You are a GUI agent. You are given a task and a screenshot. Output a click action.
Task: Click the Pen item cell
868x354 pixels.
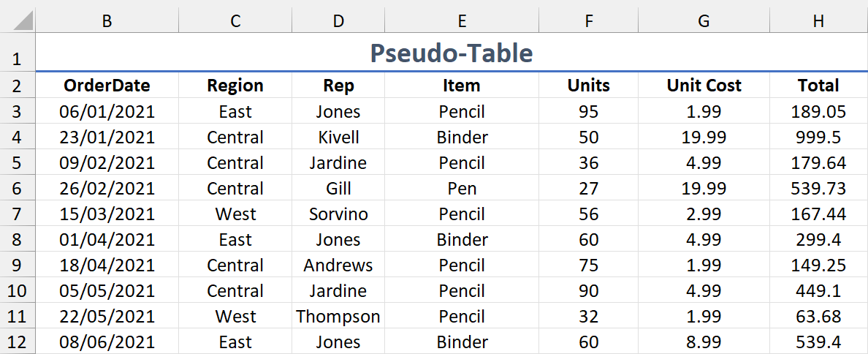point(462,189)
